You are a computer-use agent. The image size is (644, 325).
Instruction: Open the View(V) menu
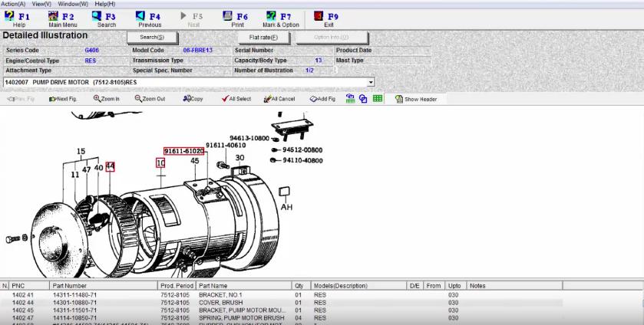coord(41,4)
